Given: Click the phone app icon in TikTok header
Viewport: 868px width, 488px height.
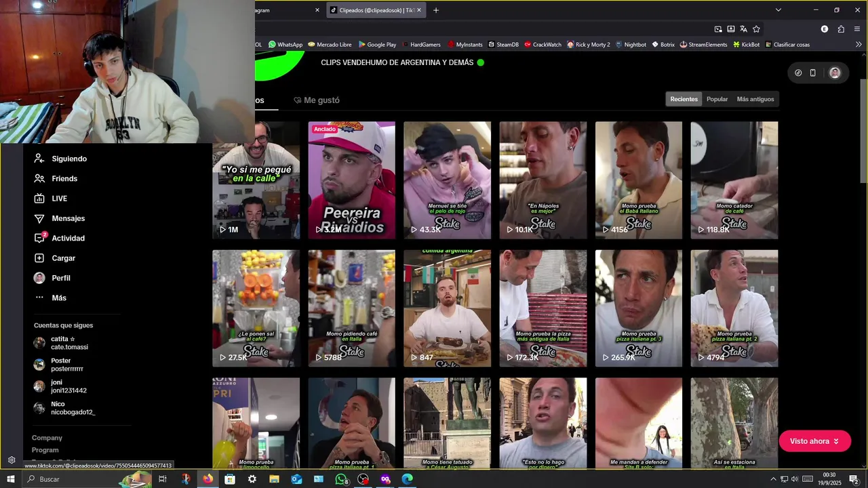Looking at the screenshot, I should [812, 73].
